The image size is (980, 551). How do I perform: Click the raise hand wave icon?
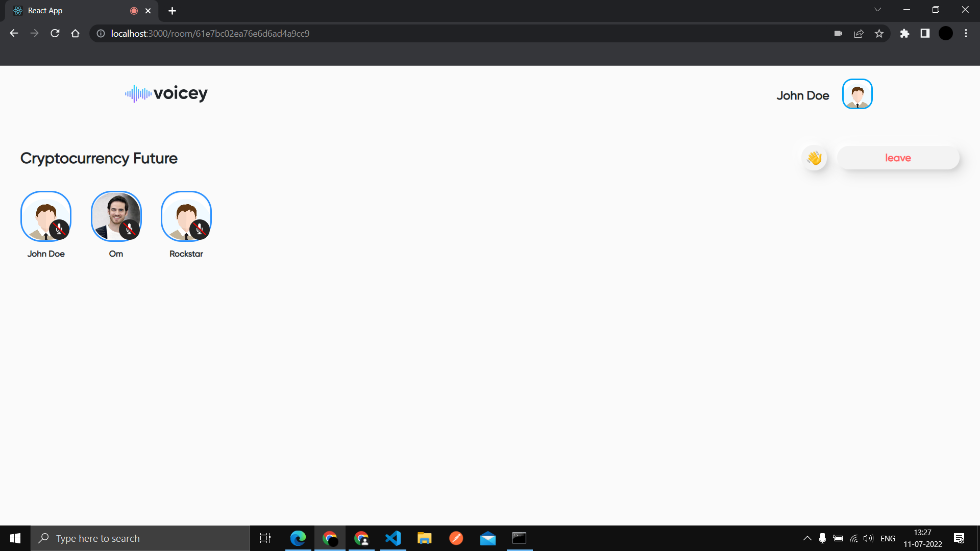pos(814,158)
